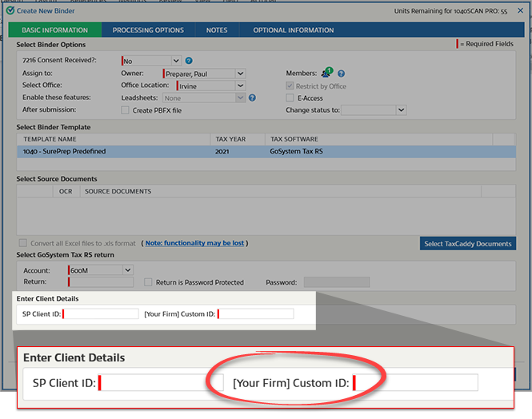Image resolution: width=532 pixels, height=419 pixels.
Task: Click help icon next to 7216 Consent dropdown
Action: pos(189,61)
